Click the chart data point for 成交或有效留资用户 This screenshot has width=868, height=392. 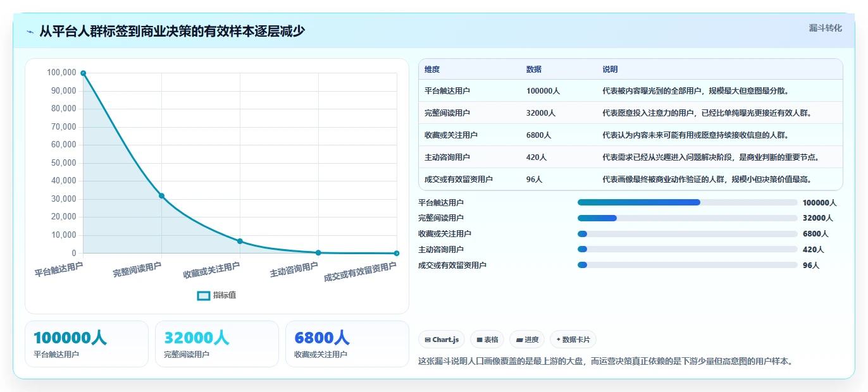coord(397,254)
